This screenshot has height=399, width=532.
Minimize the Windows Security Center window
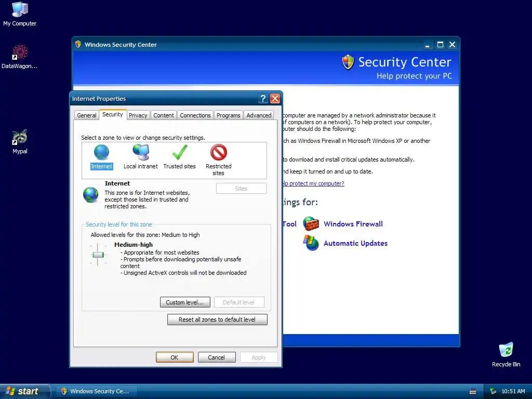click(428, 45)
